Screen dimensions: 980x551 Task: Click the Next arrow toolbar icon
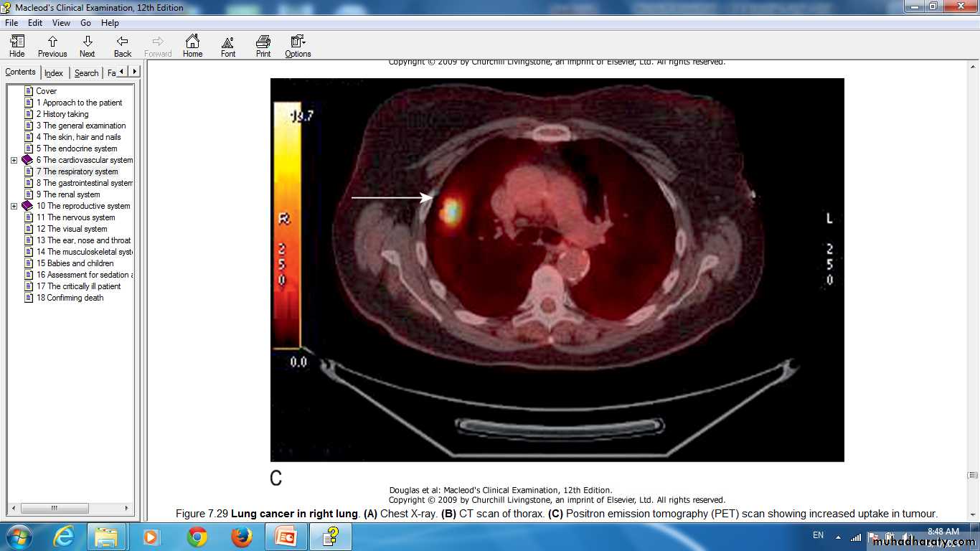[x=88, y=46]
